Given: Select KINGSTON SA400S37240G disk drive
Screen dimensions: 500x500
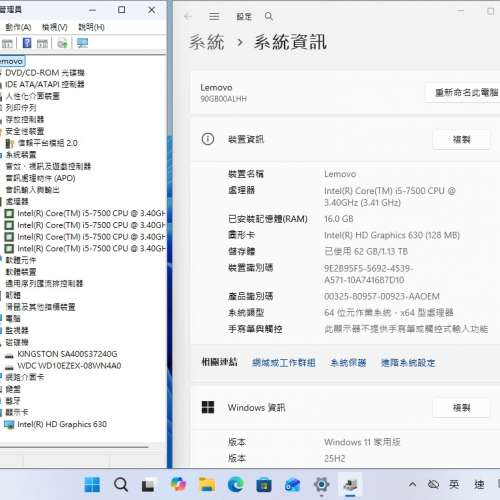Looking at the screenshot, I should (x=67, y=354).
